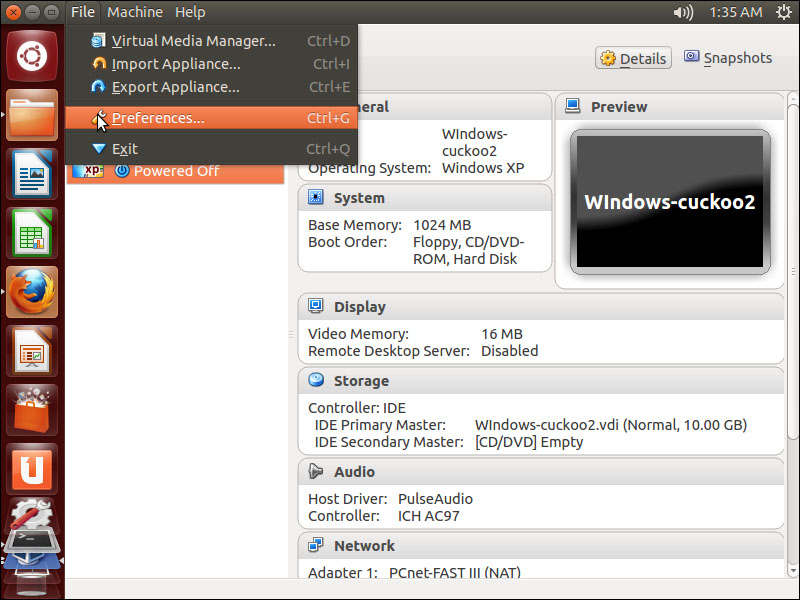Click the Windows XP OS icon in VM list
This screenshot has width=800, height=600.
(89, 170)
